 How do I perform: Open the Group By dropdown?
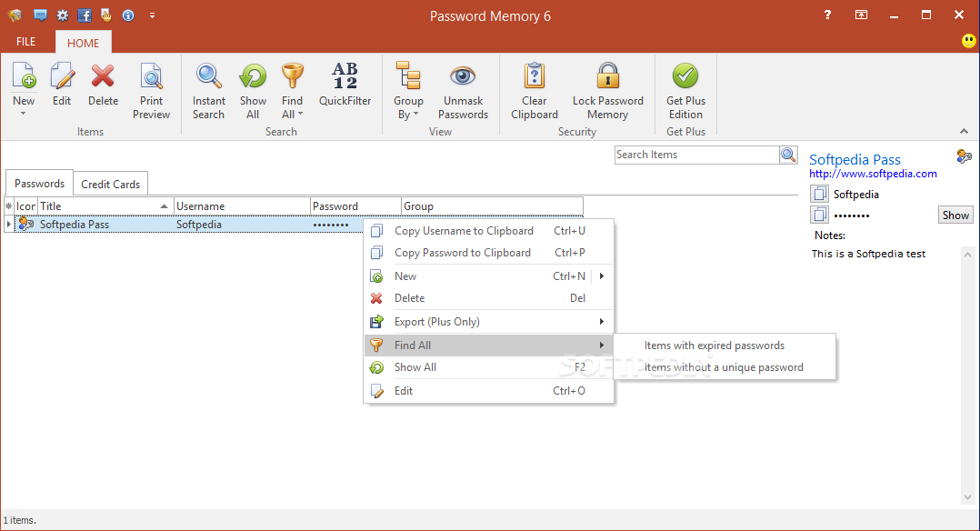pos(408,91)
